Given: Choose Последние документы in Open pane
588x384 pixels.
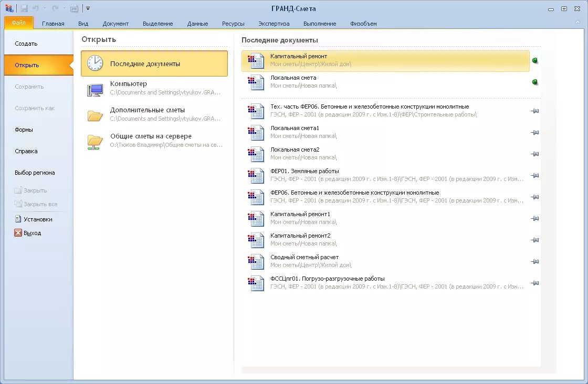Looking at the screenshot, I should pyautogui.click(x=154, y=63).
